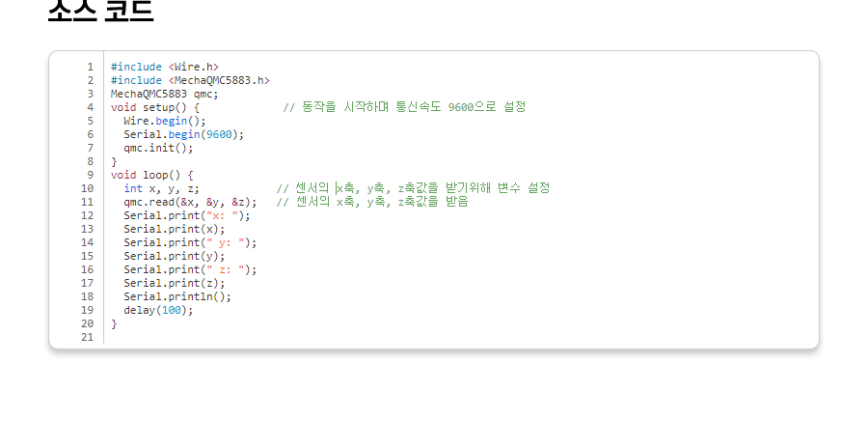868x447 pixels.
Task: Click the 'qmc.init();' line
Action: click(158, 148)
